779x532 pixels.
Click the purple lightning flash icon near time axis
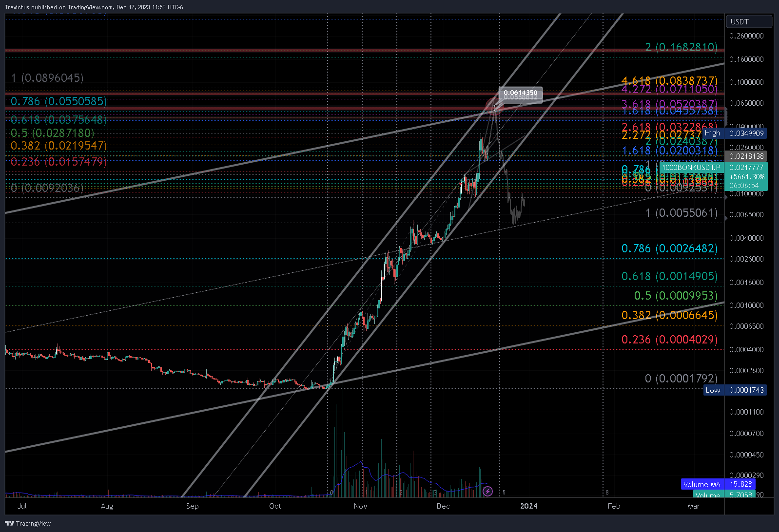[x=487, y=492]
